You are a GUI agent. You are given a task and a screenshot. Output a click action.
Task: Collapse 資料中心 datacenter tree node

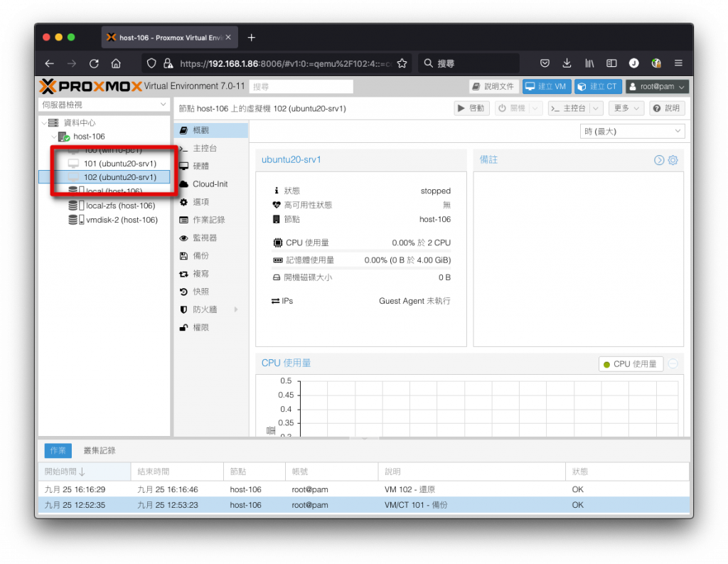pyautogui.click(x=44, y=123)
